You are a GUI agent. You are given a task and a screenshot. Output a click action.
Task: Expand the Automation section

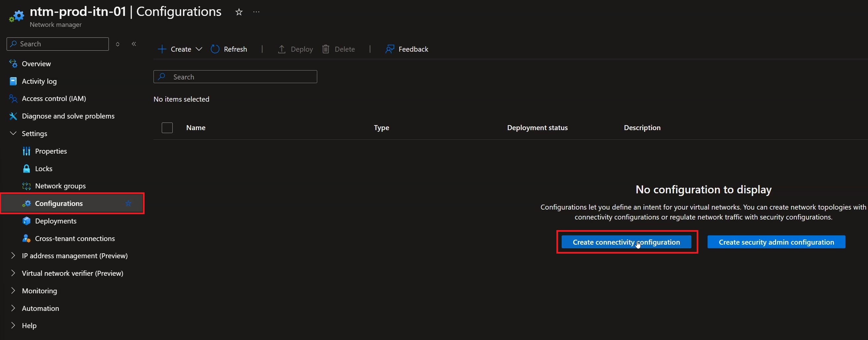(13, 308)
